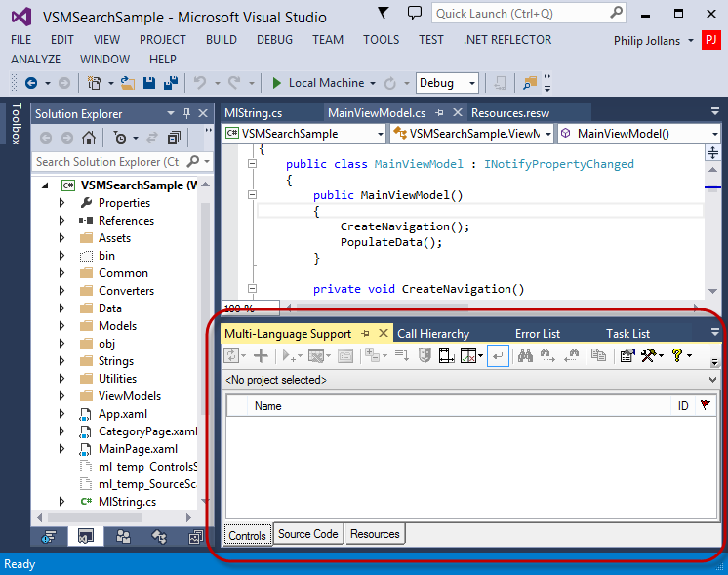The image size is (728, 575).
Task: Click the yellow question mark help icon
Action: point(677,356)
